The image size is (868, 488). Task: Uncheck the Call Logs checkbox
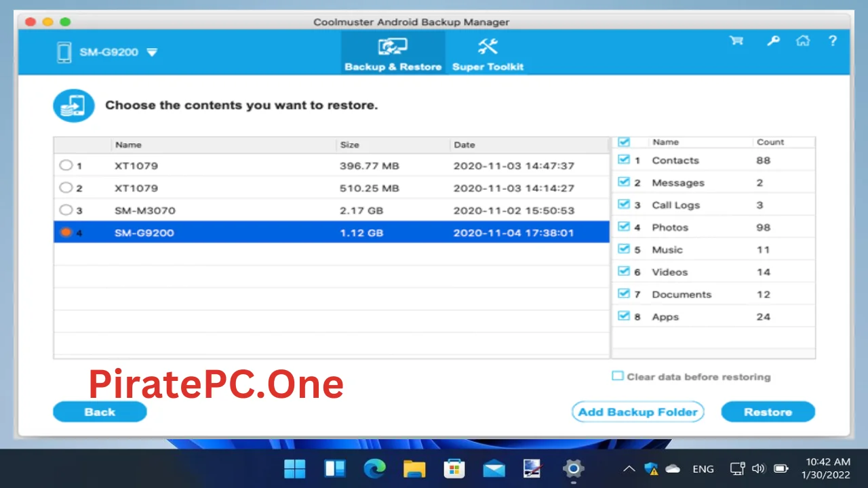click(x=624, y=205)
